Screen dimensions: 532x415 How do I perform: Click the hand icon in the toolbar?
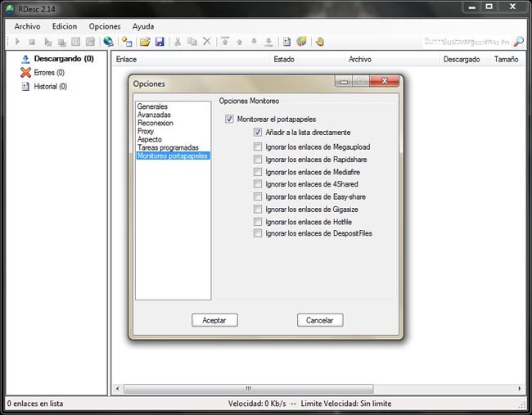pos(319,42)
